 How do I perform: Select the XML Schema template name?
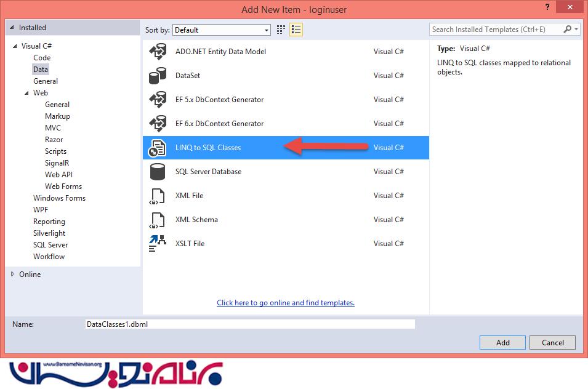(x=196, y=220)
